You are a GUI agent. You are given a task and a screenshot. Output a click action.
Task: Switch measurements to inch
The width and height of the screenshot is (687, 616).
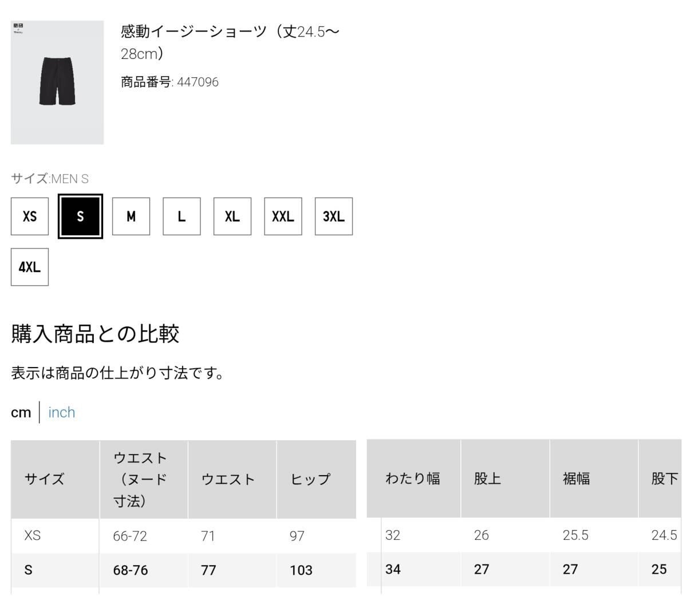click(x=62, y=412)
